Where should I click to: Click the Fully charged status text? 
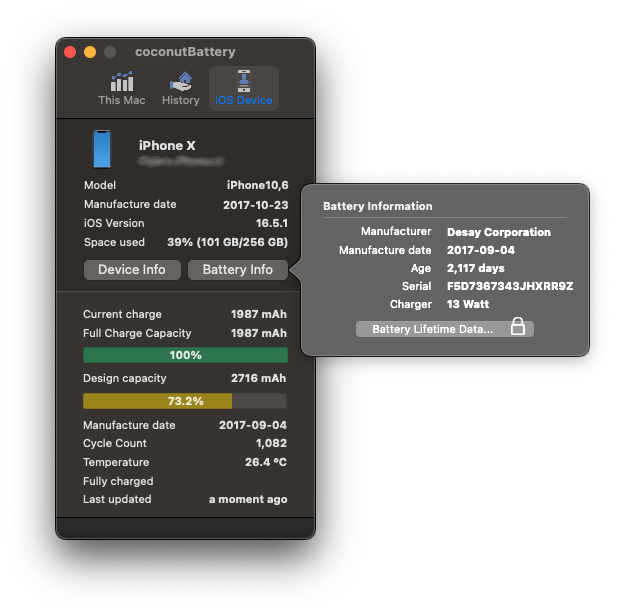coord(118,481)
